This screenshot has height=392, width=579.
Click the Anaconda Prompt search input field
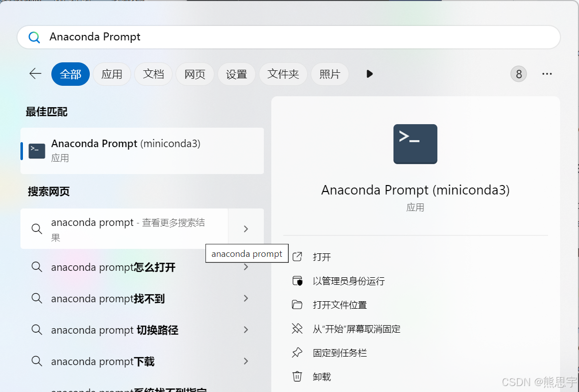[288, 37]
